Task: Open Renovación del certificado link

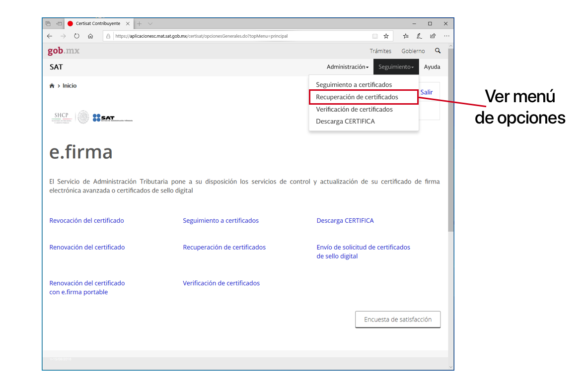Action: click(x=87, y=247)
